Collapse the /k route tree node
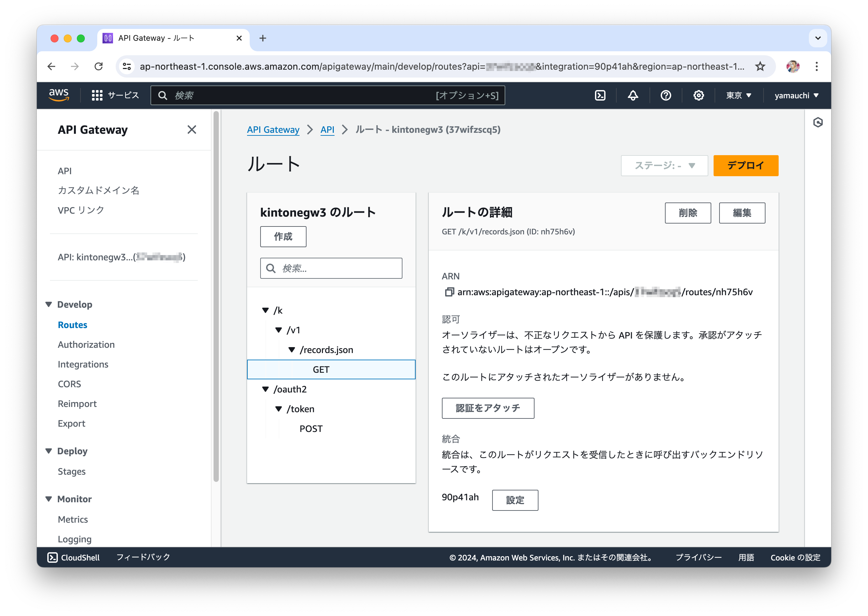The height and width of the screenshot is (616, 868). [x=265, y=310]
